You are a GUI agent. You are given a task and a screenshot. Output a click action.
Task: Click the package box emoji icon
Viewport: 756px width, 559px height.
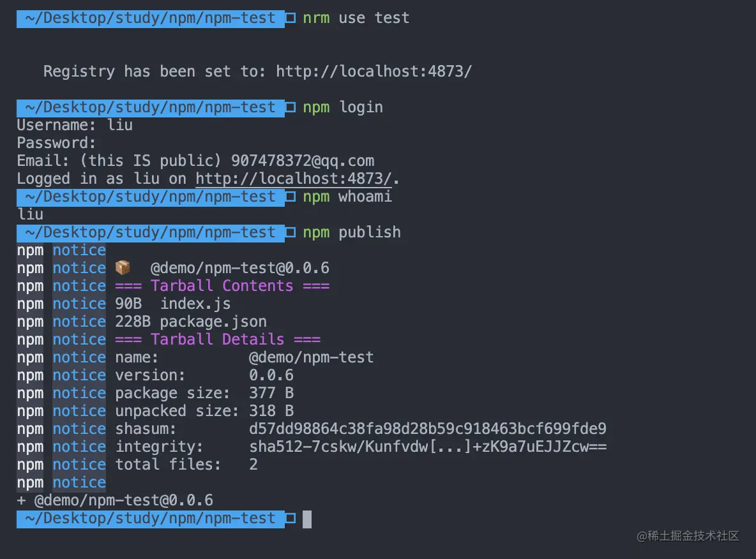pyautogui.click(x=123, y=267)
